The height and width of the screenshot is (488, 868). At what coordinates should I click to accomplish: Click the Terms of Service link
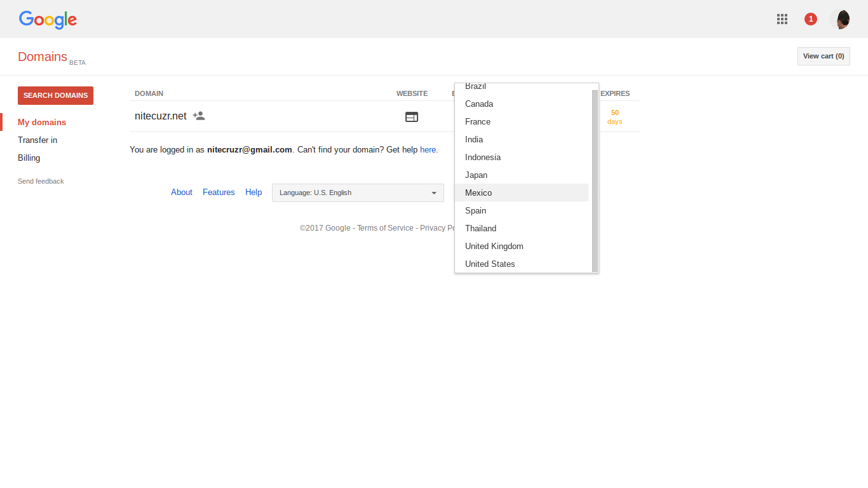pyautogui.click(x=385, y=227)
